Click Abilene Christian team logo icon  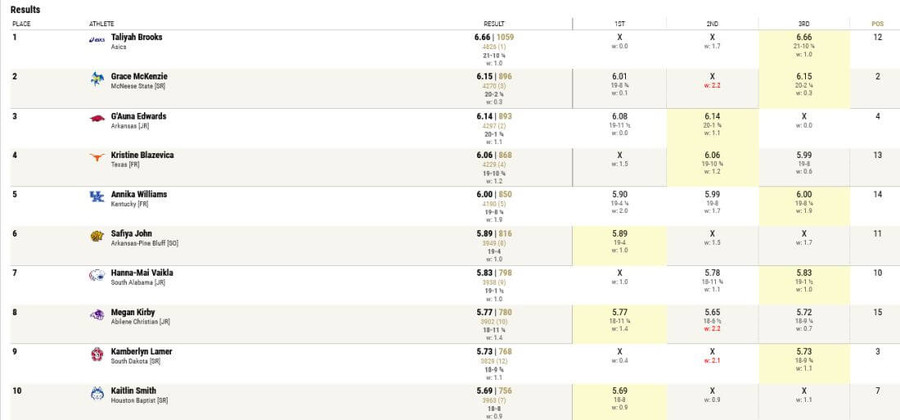click(x=97, y=314)
